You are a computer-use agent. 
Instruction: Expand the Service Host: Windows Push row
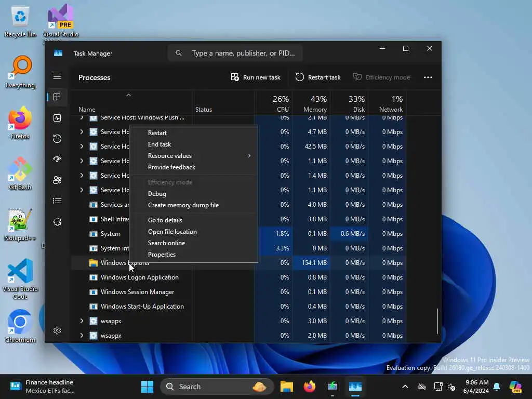82,117
